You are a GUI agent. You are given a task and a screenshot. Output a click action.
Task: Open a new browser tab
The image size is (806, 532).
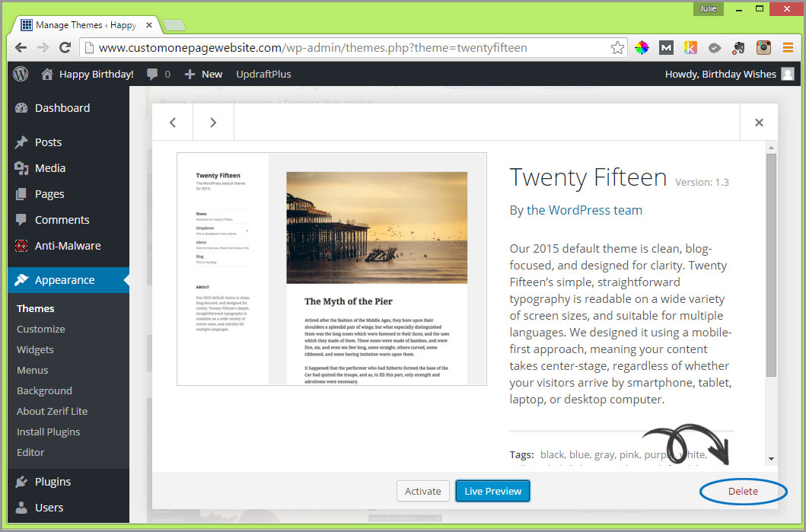[174, 24]
